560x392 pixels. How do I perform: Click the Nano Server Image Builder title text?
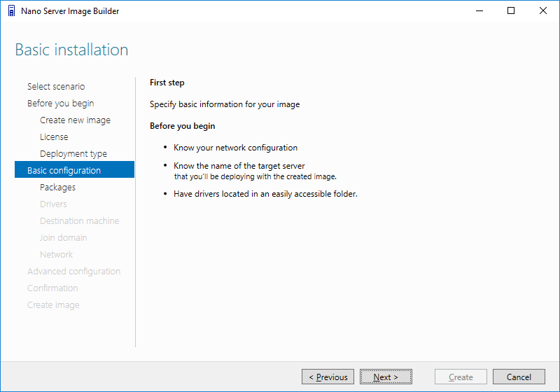70,11
